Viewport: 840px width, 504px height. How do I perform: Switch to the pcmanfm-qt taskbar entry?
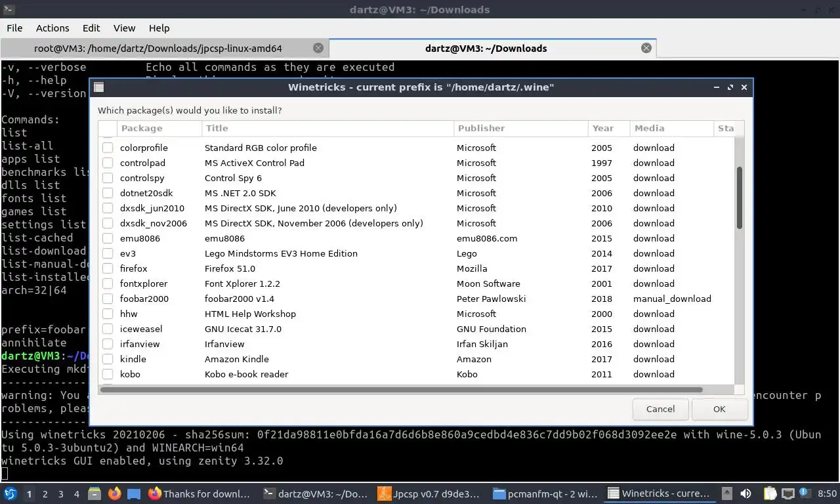(545, 493)
